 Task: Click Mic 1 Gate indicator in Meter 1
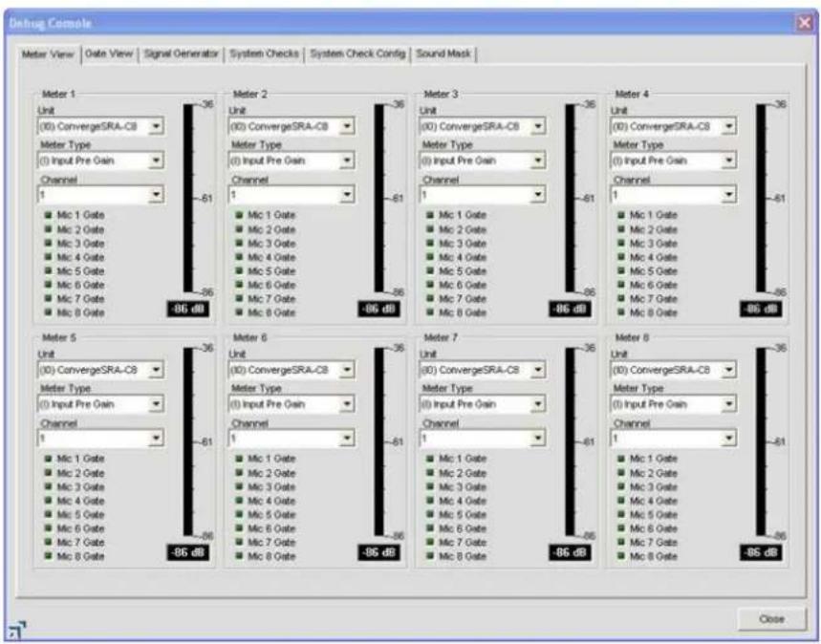pyautogui.click(x=48, y=215)
